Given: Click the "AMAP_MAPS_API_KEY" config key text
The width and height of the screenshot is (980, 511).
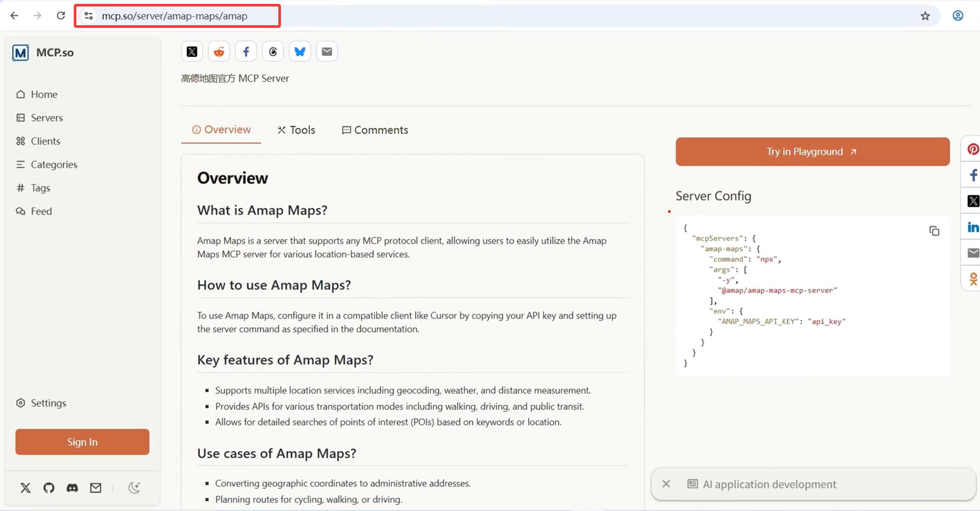Looking at the screenshot, I should (x=759, y=322).
